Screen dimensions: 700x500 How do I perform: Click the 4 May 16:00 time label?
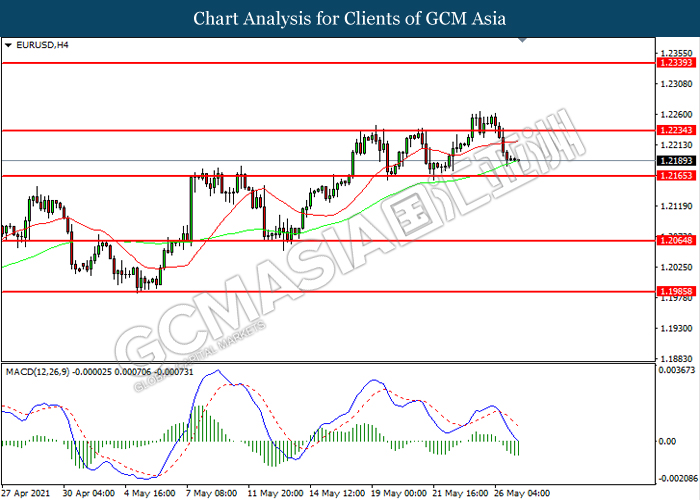click(x=150, y=494)
